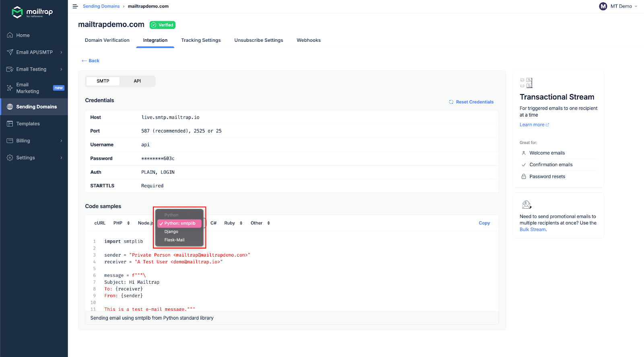This screenshot has height=357, width=644.
Task: Toggle the hamburger sidebar menu icon
Action: 75,6
